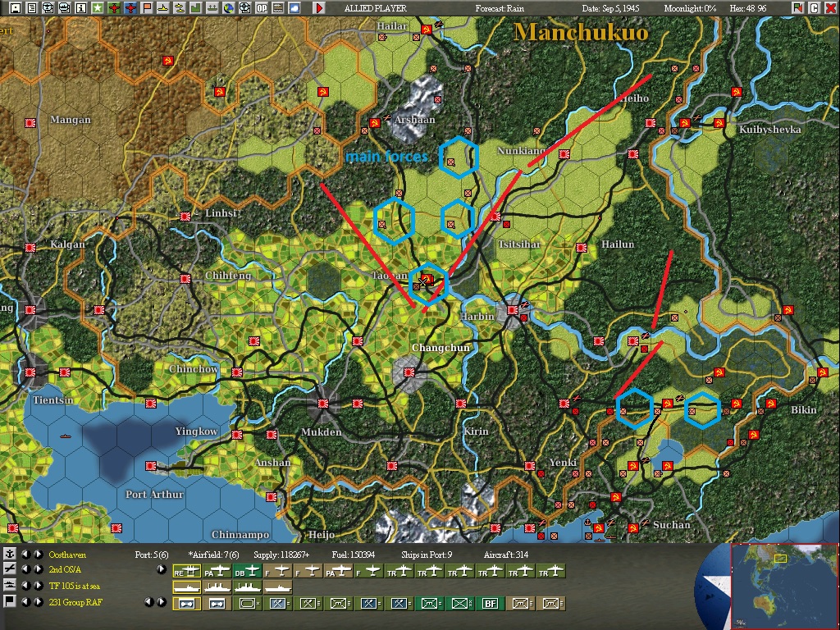Viewport: 840px width, 630px height.
Task: Select the BF base force unit icon
Action: (x=491, y=604)
